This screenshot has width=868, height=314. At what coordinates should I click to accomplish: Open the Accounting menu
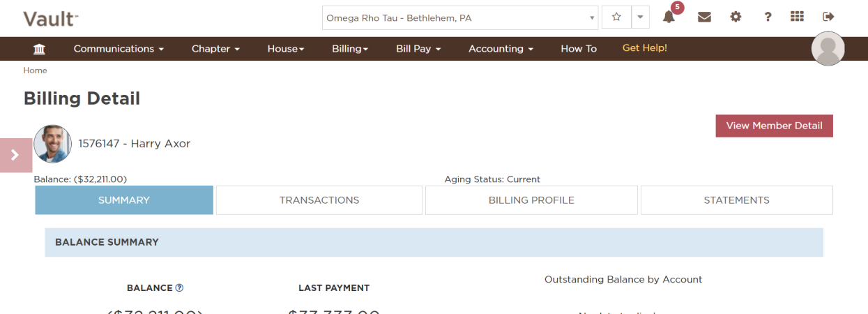[501, 49]
